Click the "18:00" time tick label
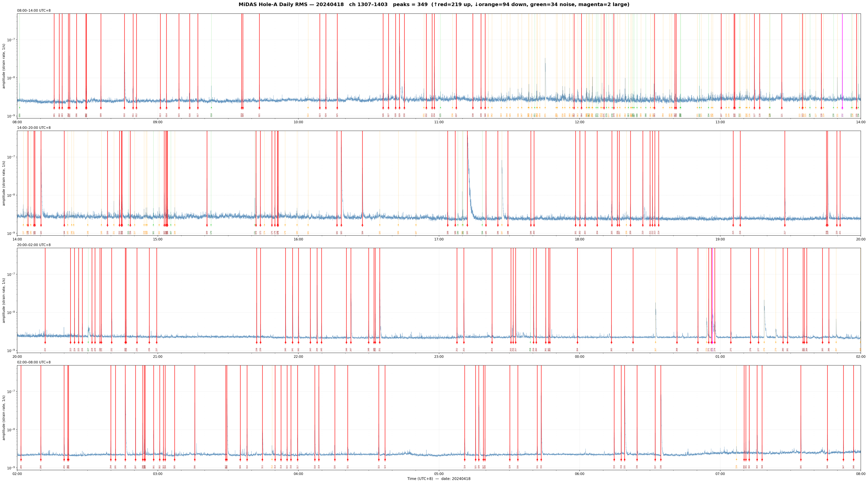The image size is (868, 483). click(x=580, y=239)
